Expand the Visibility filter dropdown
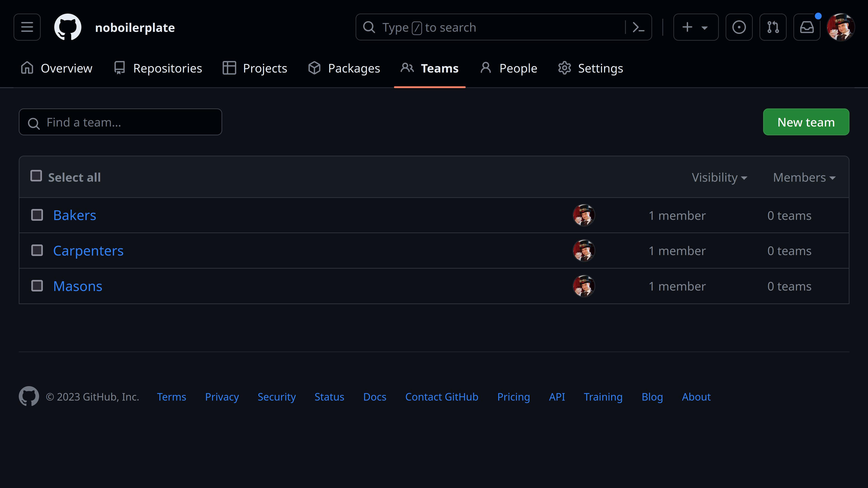Viewport: 868px width, 488px height. pyautogui.click(x=719, y=178)
